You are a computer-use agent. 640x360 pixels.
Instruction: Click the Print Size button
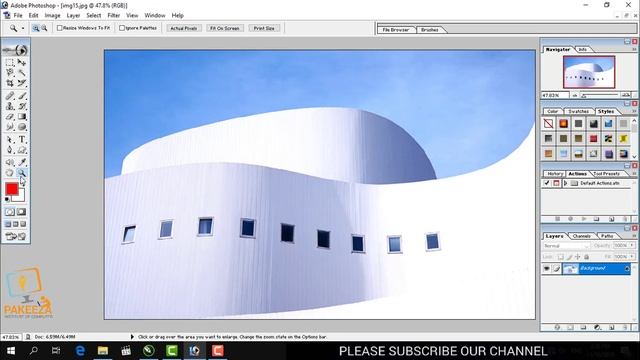click(x=264, y=28)
